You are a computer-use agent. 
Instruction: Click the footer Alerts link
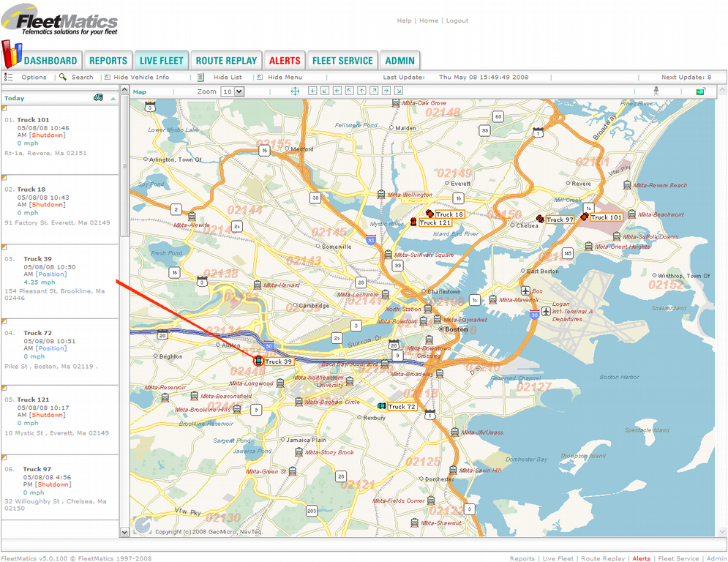[x=641, y=558]
